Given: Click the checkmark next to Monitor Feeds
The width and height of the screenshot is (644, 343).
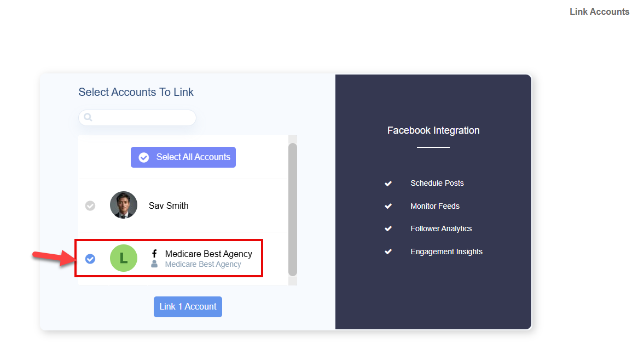Looking at the screenshot, I should coord(388,206).
